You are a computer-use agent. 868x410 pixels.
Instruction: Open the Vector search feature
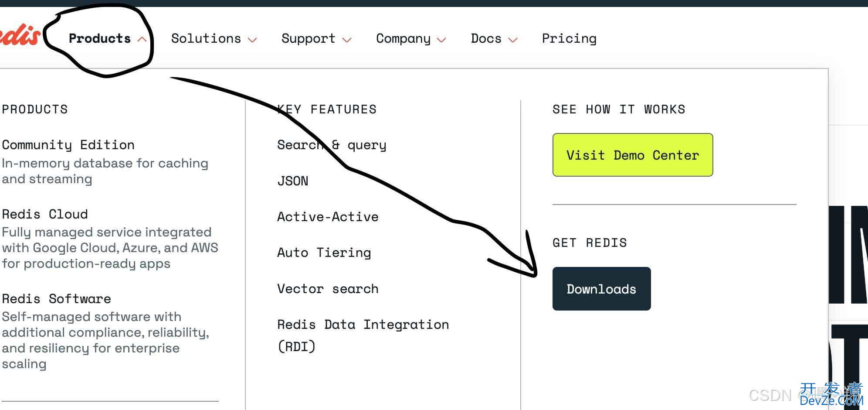(x=328, y=289)
